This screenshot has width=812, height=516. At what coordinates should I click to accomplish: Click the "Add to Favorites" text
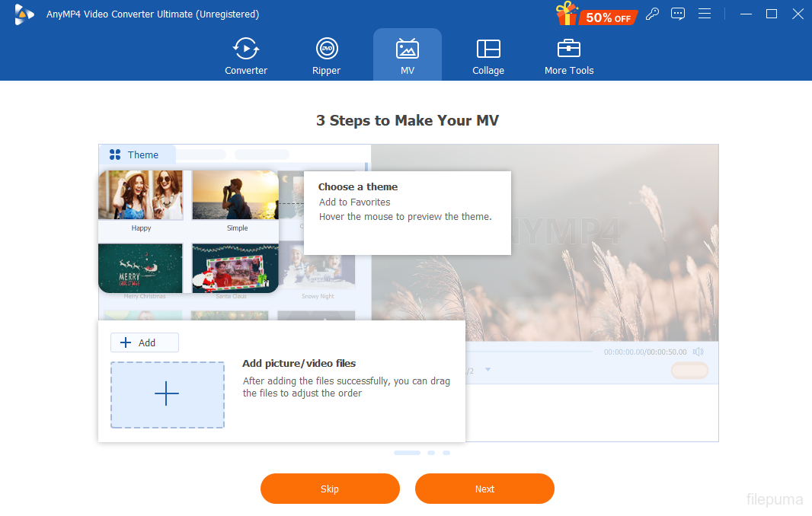[355, 202]
